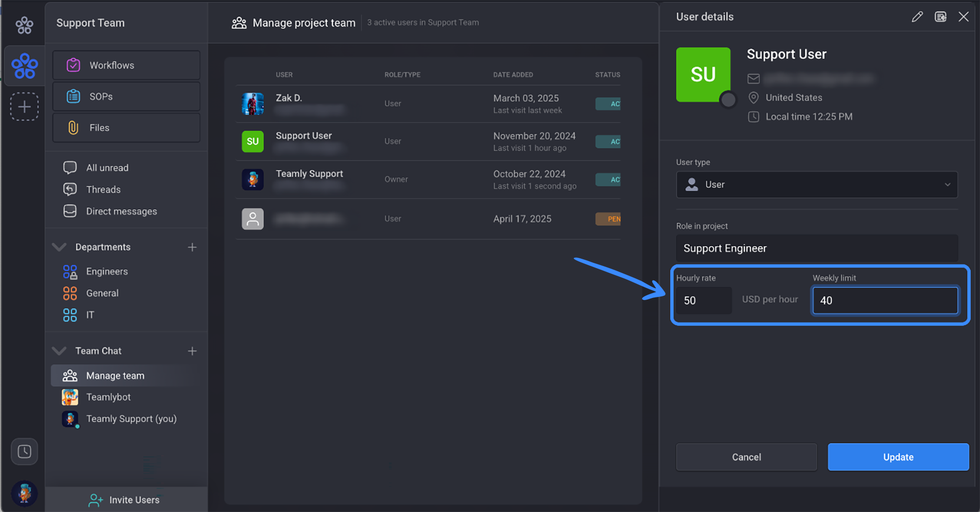Click the Engineers locked group icon
The image size is (980, 512).
[x=70, y=271]
